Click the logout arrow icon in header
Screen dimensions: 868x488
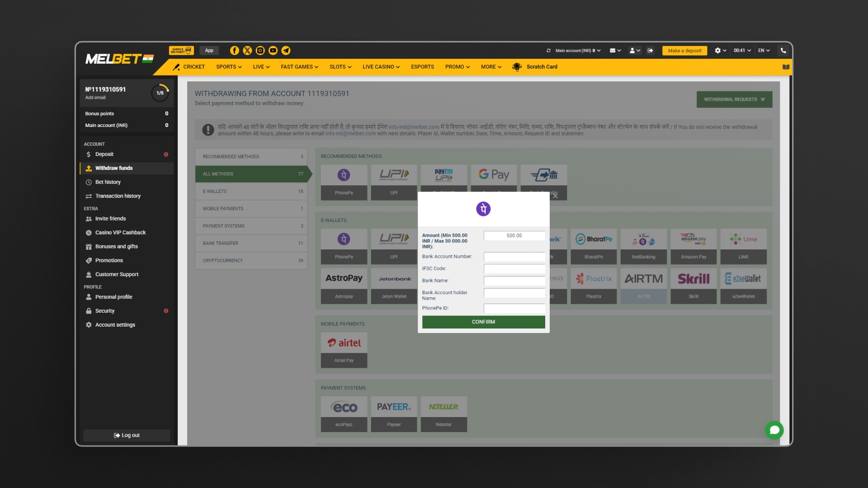coord(650,51)
